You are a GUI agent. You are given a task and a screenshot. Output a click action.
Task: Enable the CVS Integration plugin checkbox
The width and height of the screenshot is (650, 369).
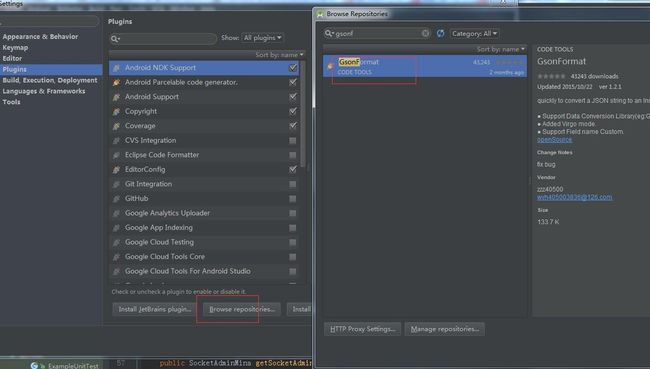click(x=293, y=141)
